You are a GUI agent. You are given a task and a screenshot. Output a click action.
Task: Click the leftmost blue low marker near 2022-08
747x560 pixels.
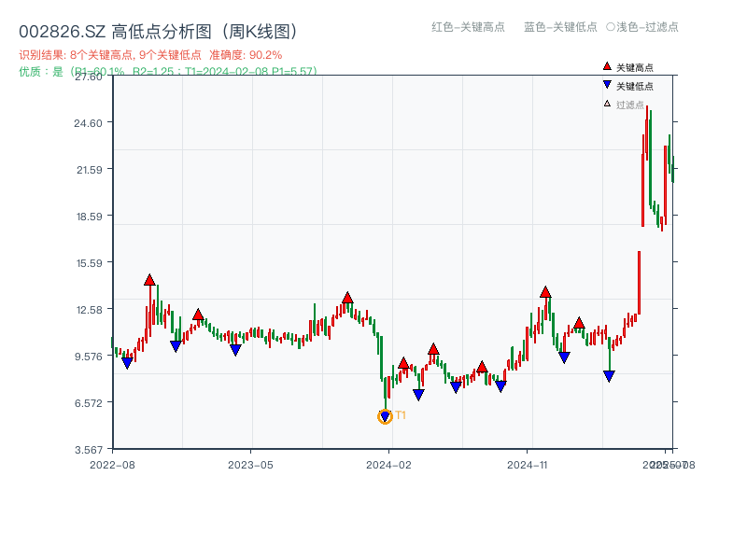pos(127,363)
